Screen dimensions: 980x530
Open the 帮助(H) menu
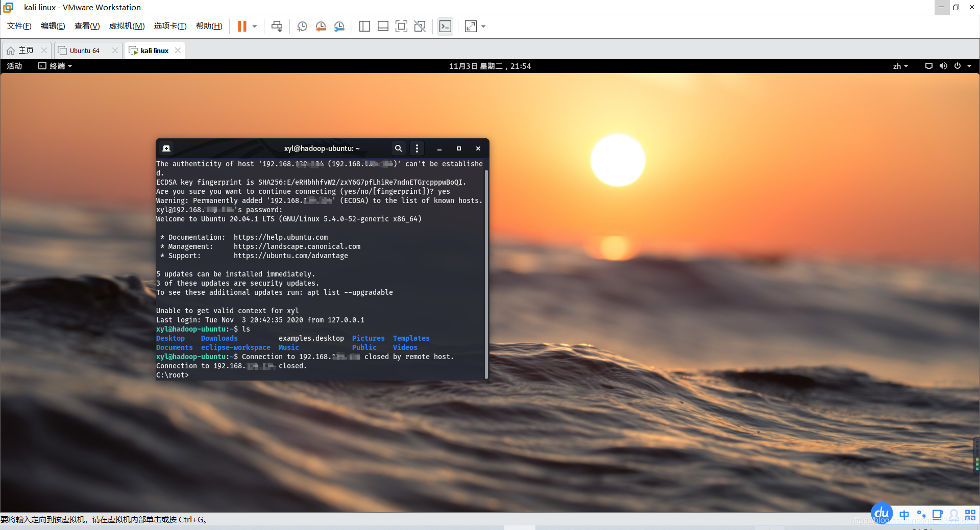[209, 26]
